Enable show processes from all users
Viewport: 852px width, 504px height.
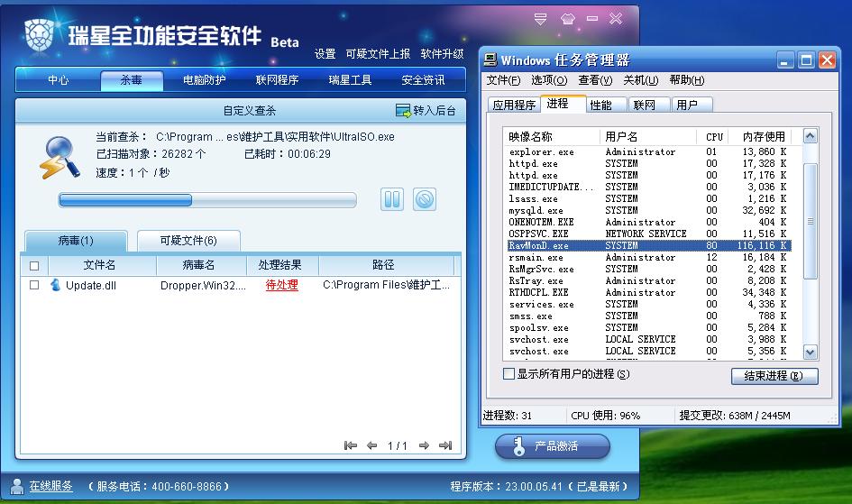point(509,373)
